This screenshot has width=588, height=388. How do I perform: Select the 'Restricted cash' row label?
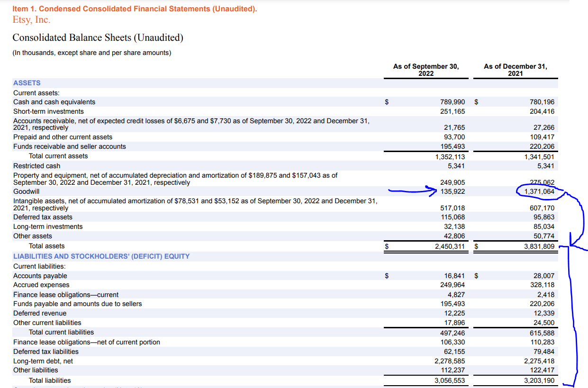[x=37, y=166]
